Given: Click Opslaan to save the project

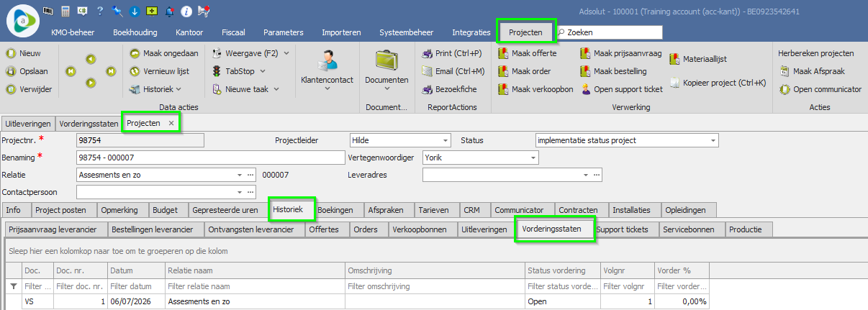Looking at the screenshot, I should tap(27, 71).
